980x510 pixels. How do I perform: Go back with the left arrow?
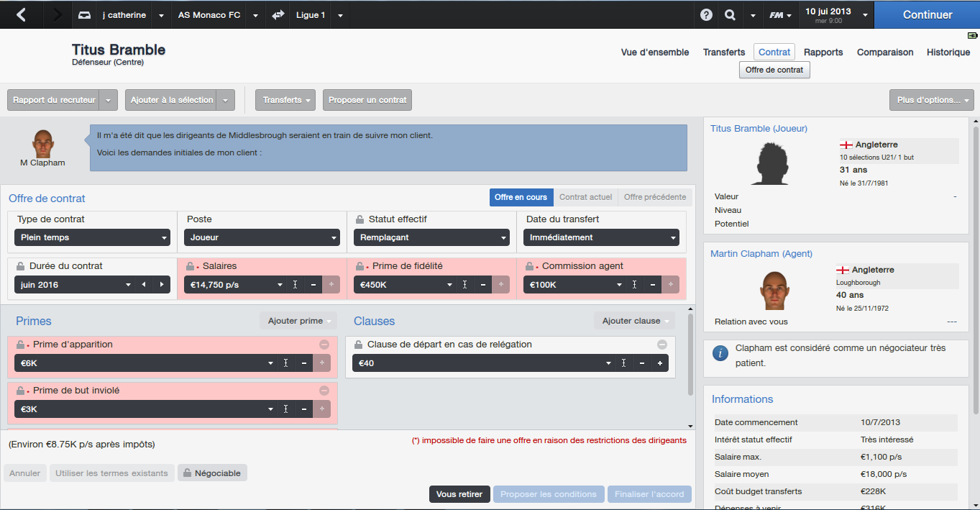click(x=21, y=14)
